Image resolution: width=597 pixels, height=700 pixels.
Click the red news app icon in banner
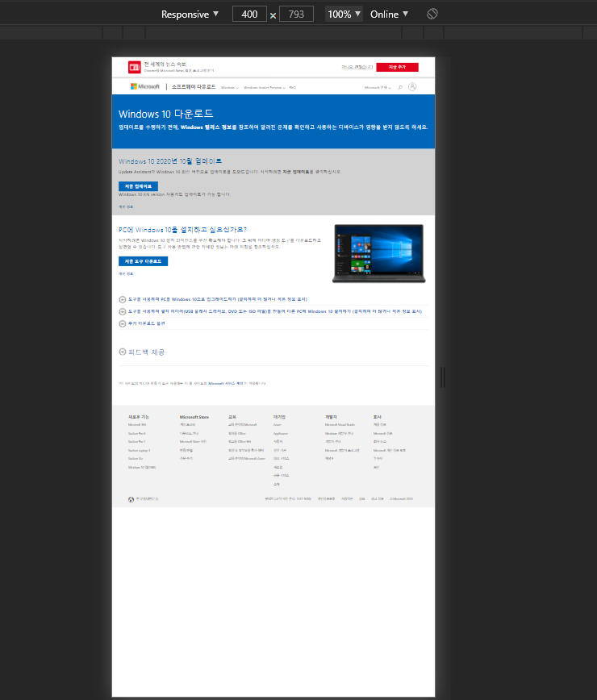tap(135, 67)
